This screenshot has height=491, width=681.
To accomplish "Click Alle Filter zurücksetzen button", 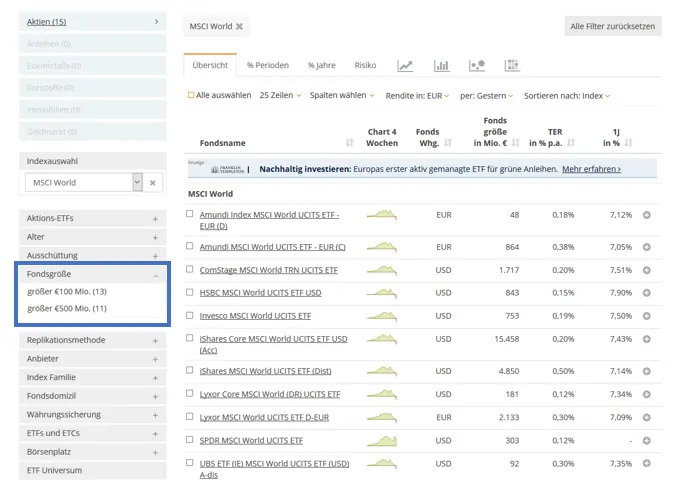I will click(613, 26).
